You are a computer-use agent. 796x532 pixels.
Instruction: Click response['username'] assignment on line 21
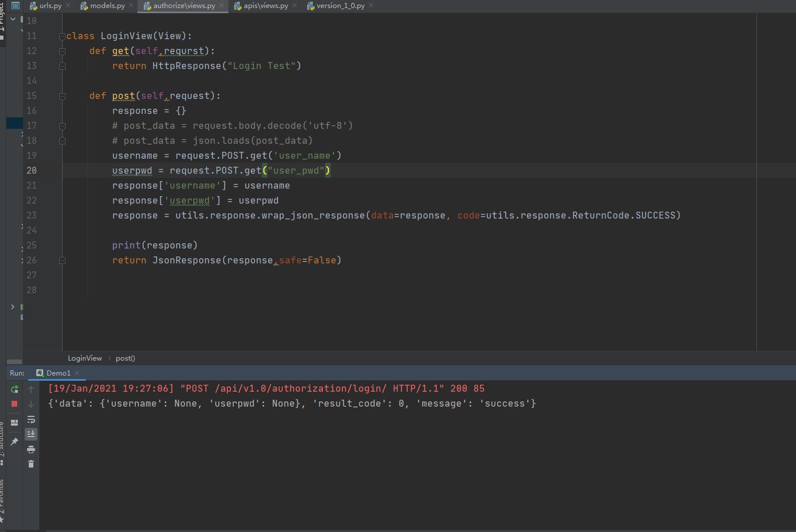pyautogui.click(x=201, y=186)
